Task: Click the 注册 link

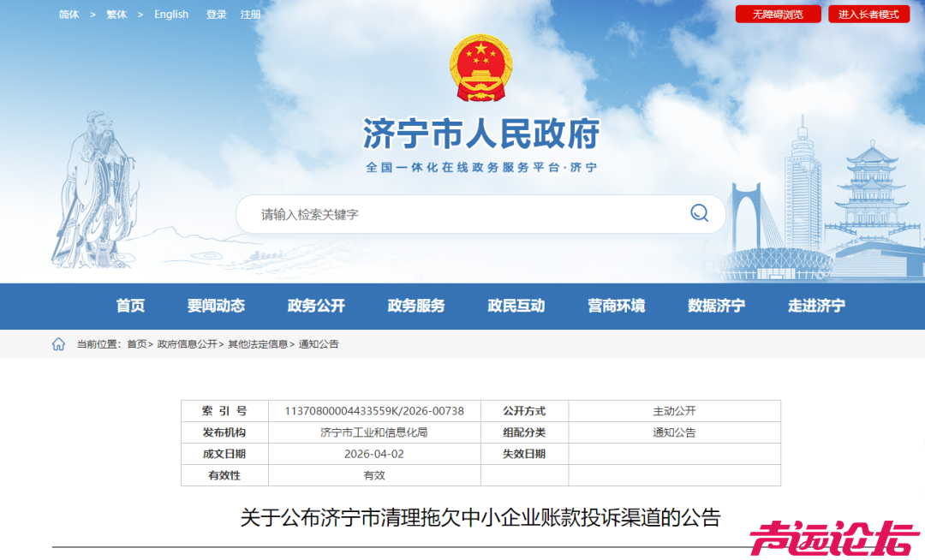Action: point(251,14)
